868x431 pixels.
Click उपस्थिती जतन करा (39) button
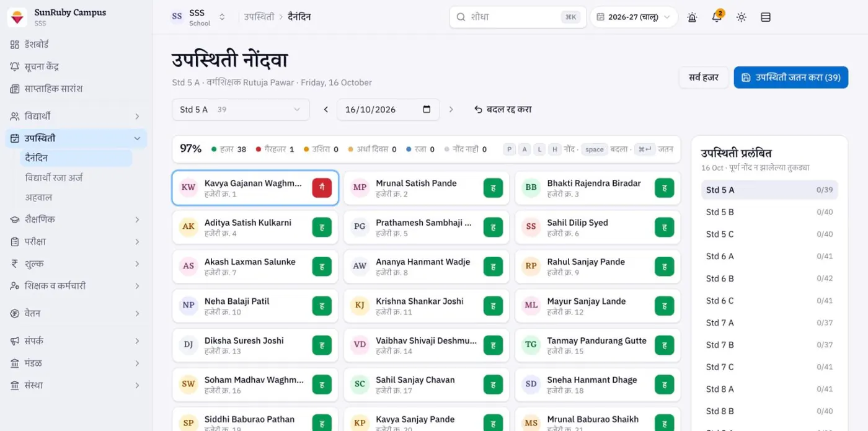[791, 78]
